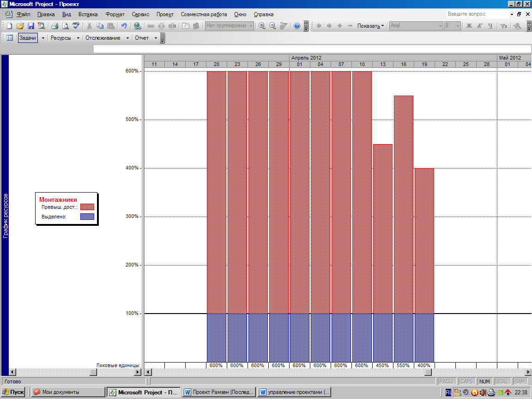Expand the Задачи guide dropdown arrow
Viewport: 532px width, 399px height.
pos(43,38)
